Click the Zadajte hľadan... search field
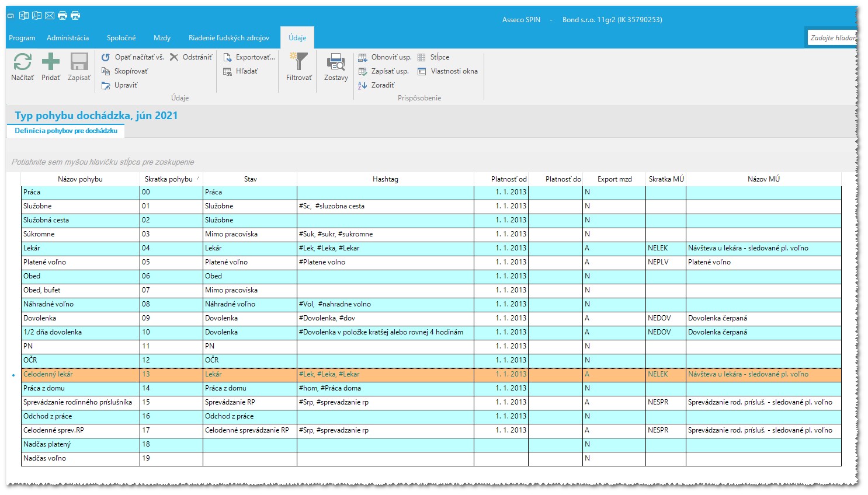The height and width of the screenshot is (495, 868). click(x=832, y=37)
